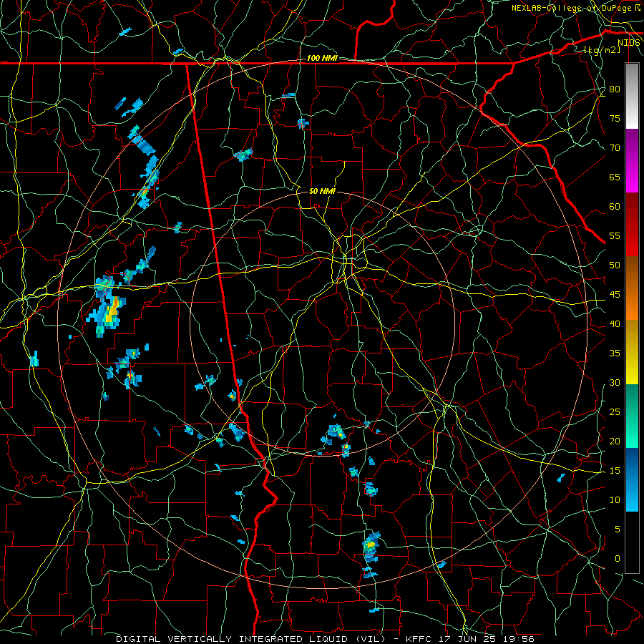Select the 30 value on the color scale
Viewport: 644px width, 644px height.
pos(615,383)
